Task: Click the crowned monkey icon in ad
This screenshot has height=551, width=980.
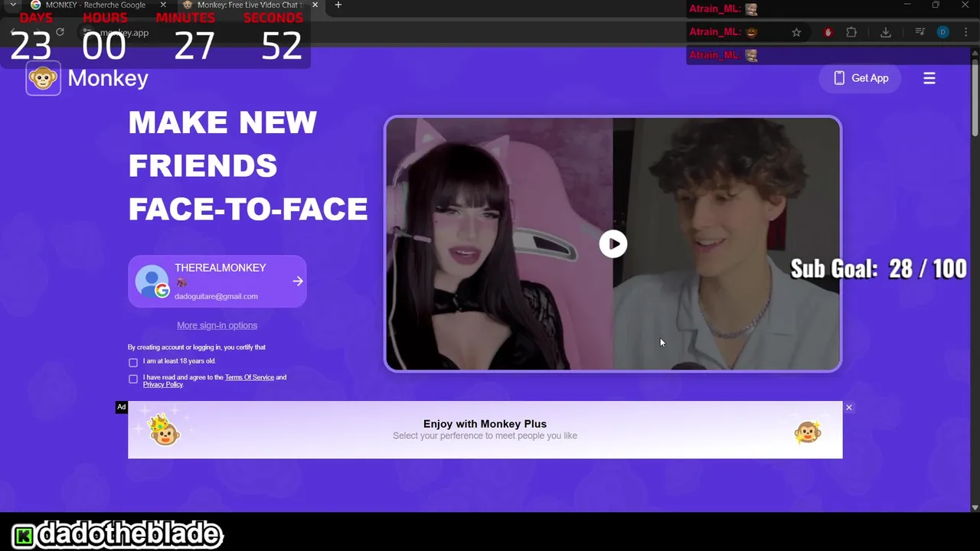Action: click(x=164, y=431)
